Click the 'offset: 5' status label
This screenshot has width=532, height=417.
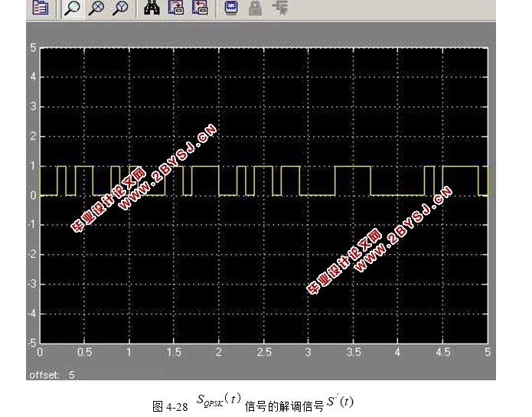point(52,375)
